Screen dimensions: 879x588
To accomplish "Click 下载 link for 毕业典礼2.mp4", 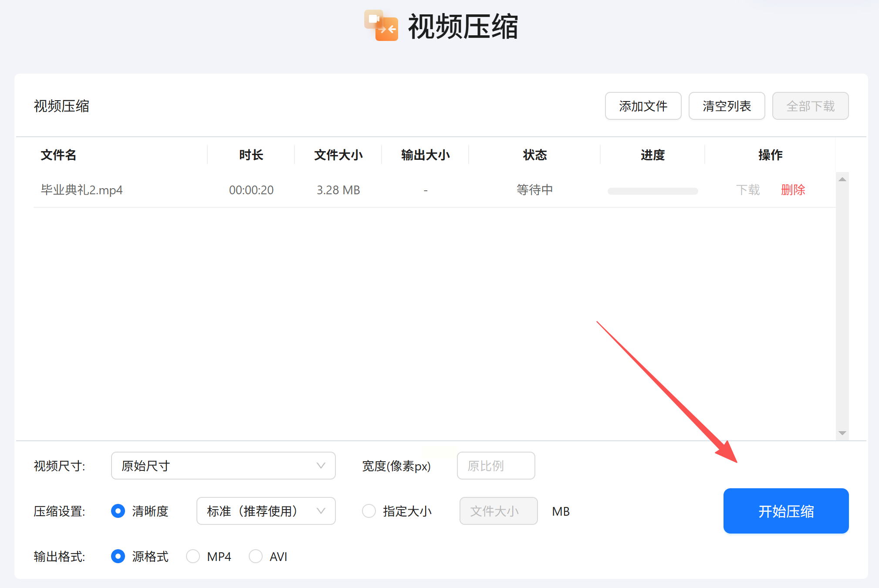I will click(747, 190).
